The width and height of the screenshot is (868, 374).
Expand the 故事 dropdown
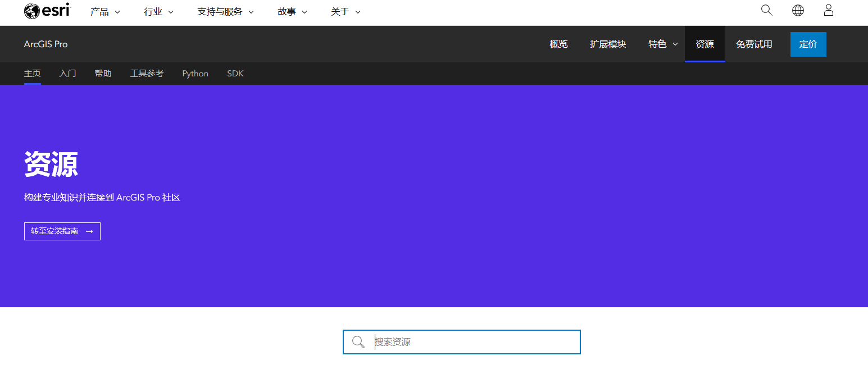pos(292,11)
